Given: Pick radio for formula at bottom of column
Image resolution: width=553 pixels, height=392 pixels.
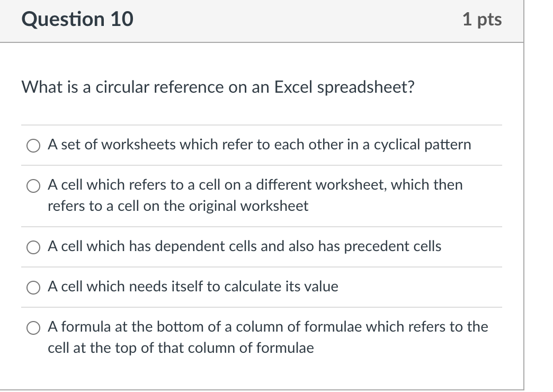Looking at the screenshot, I should click(33, 327).
